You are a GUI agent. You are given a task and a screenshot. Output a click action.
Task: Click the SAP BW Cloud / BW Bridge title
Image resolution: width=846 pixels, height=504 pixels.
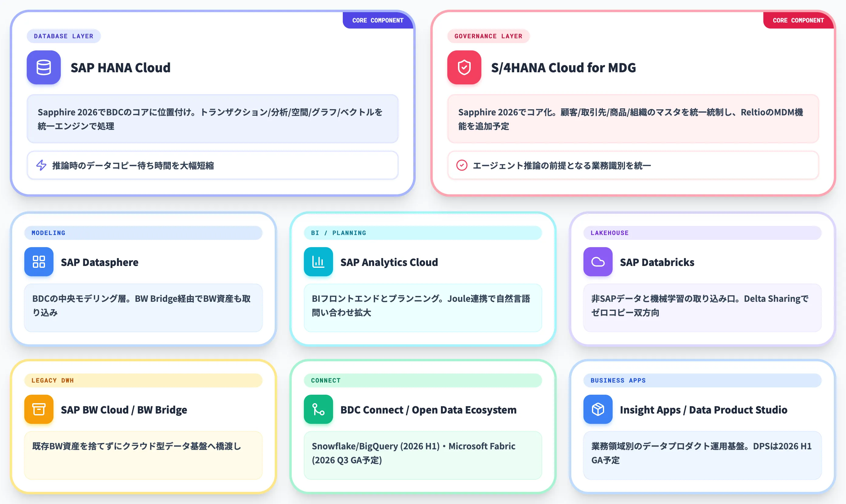(124, 410)
